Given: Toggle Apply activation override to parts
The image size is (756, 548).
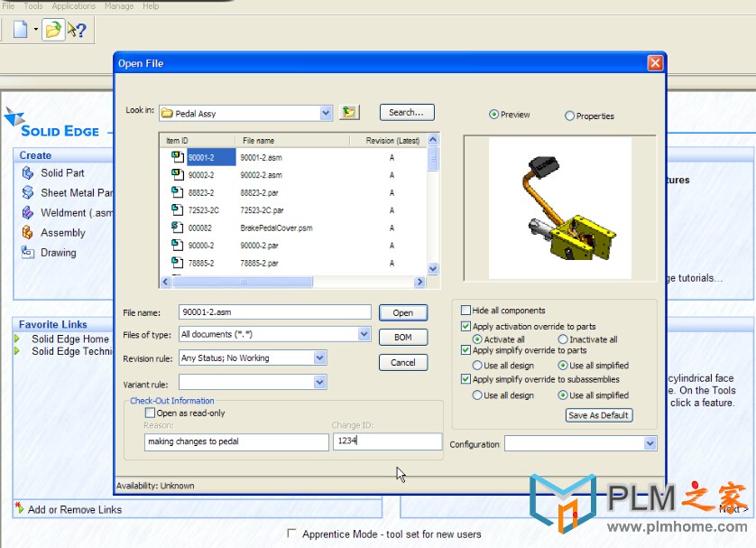Looking at the screenshot, I should point(466,326).
